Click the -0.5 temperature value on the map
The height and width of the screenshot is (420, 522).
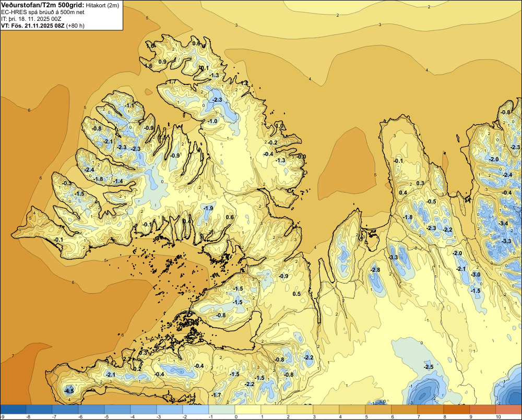[x=432, y=202]
